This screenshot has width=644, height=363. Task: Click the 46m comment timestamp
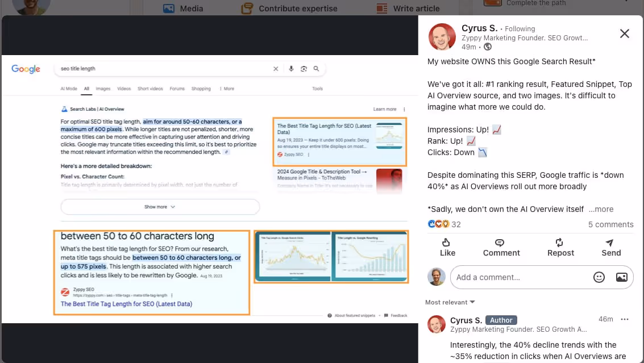(605, 319)
